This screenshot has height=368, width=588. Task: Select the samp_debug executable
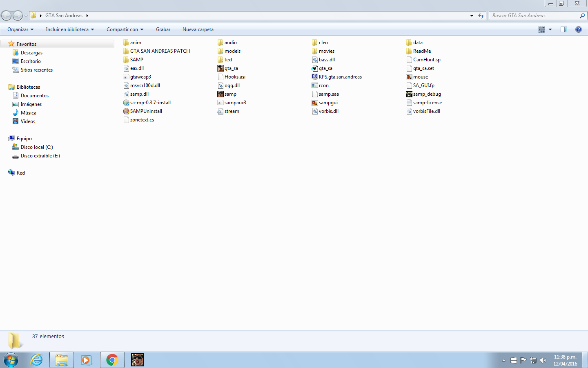[423, 94]
